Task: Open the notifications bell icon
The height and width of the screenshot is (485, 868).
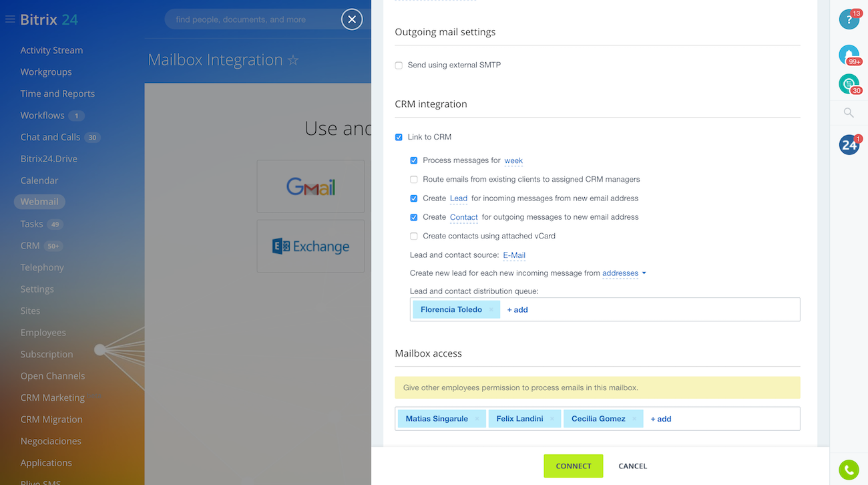Action: click(x=849, y=55)
